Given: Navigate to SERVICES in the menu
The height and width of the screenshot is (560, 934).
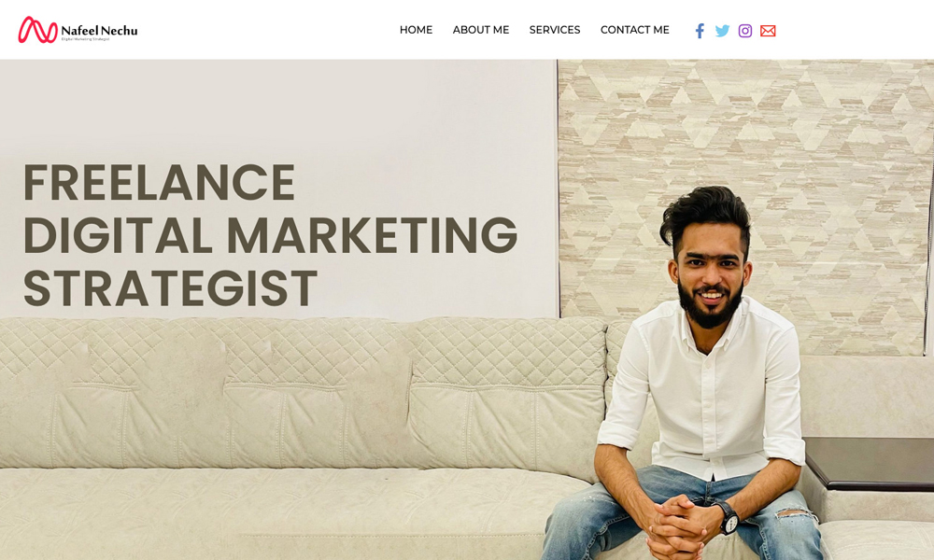Looking at the screenshot, I should pyautogui.click(x=555, y=30).
